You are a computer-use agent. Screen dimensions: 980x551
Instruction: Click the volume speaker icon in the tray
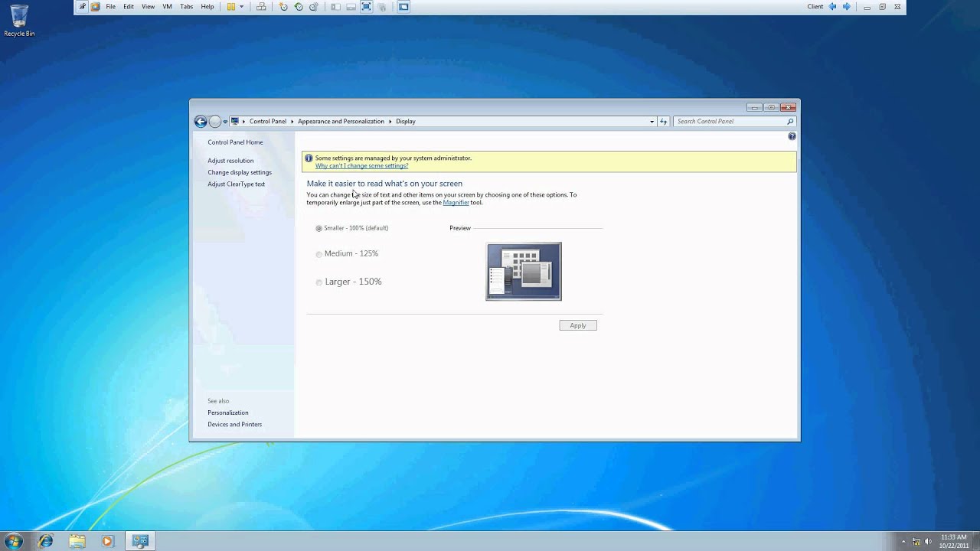[x=928, y=541]
